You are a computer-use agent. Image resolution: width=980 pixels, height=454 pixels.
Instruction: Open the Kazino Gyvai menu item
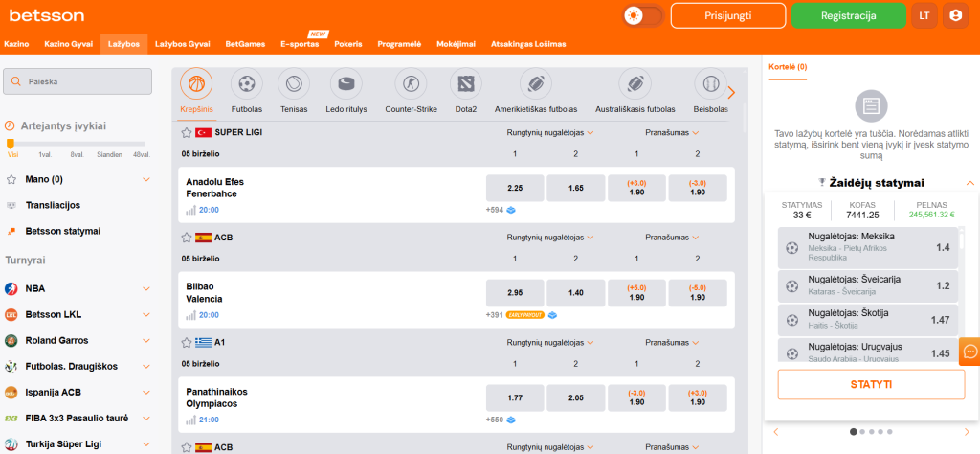click(x=69, y=44)
